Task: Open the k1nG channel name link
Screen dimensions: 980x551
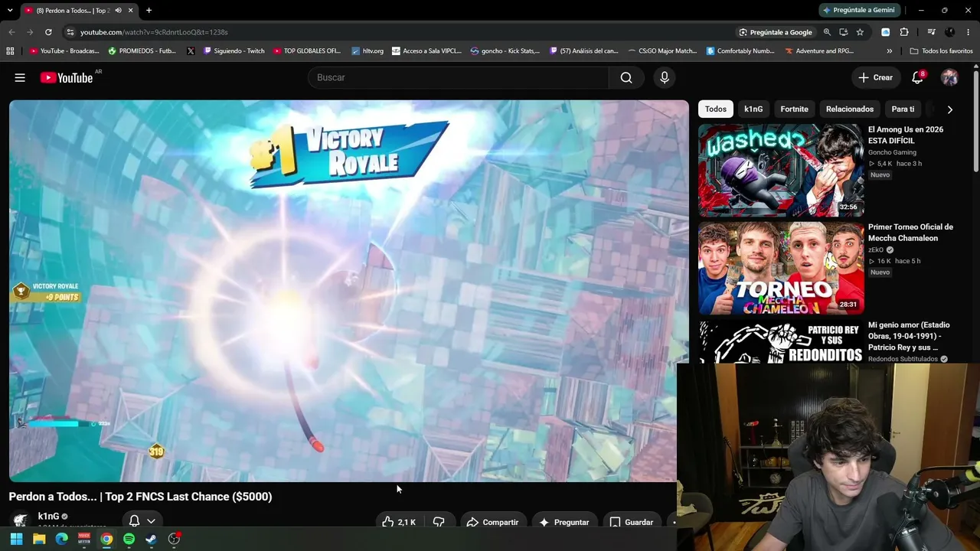Action: (48, 517)
